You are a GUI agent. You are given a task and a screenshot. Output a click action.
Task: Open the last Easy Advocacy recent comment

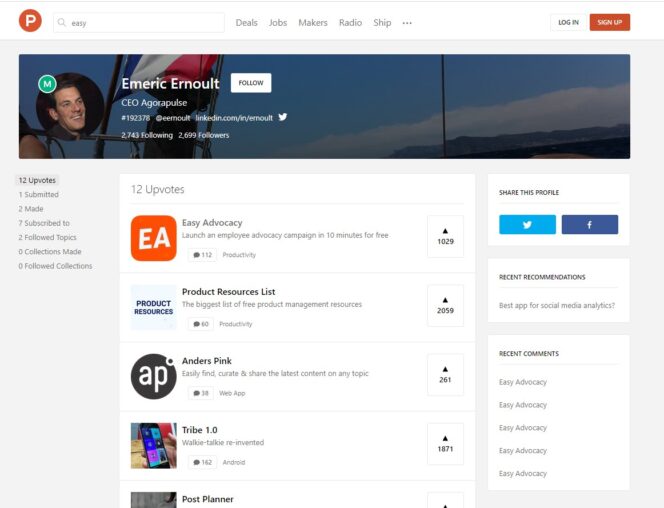(523, 474)
